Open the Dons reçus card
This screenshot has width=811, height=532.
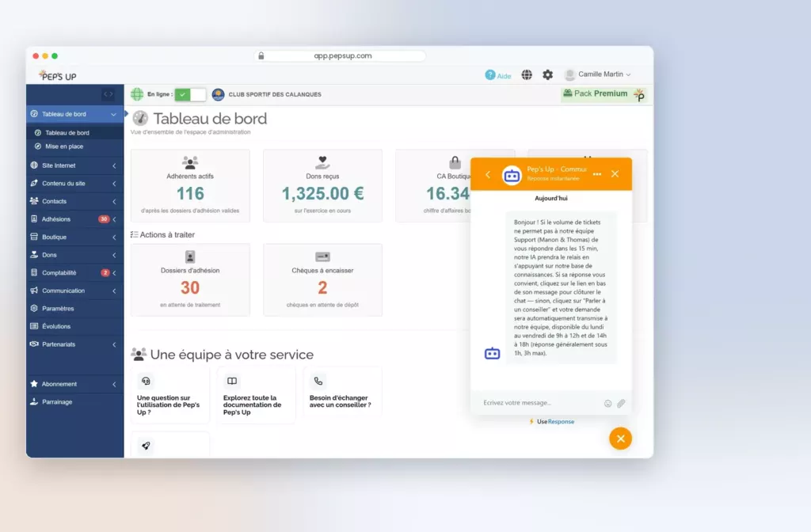click(323, 186)
